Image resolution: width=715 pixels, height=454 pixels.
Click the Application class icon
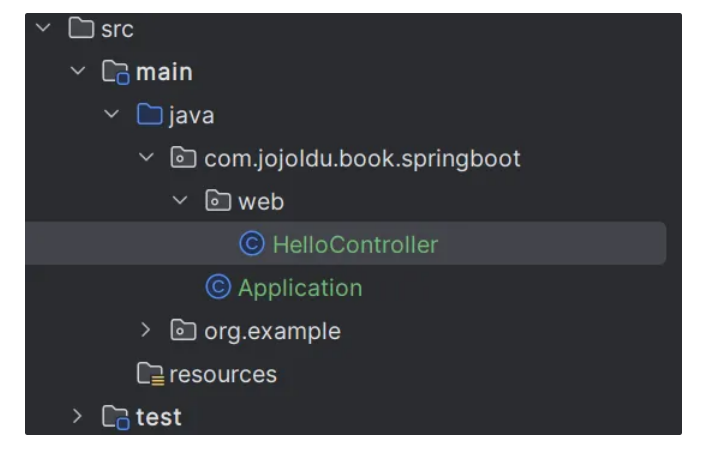[x=218, y=287]
